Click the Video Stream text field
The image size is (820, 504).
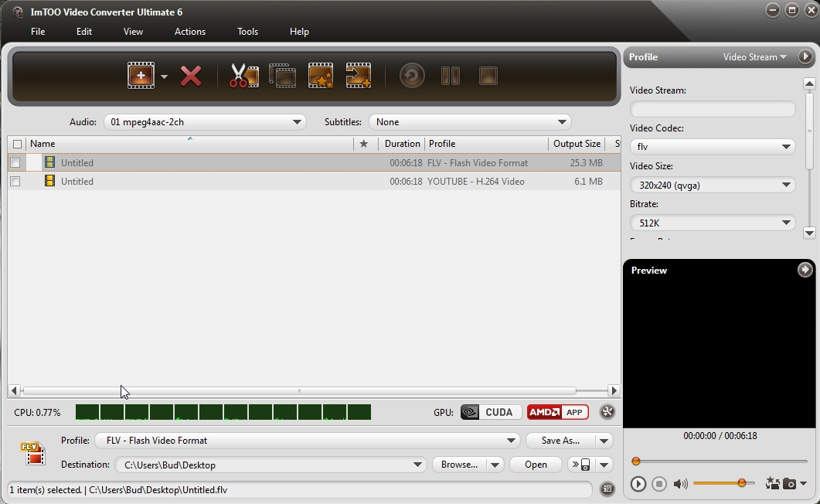(x=713, y=109)
